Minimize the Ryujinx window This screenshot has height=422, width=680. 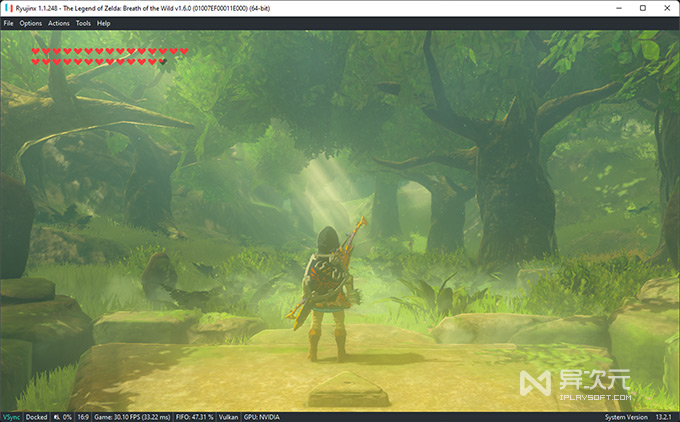[x=619, y=8]
